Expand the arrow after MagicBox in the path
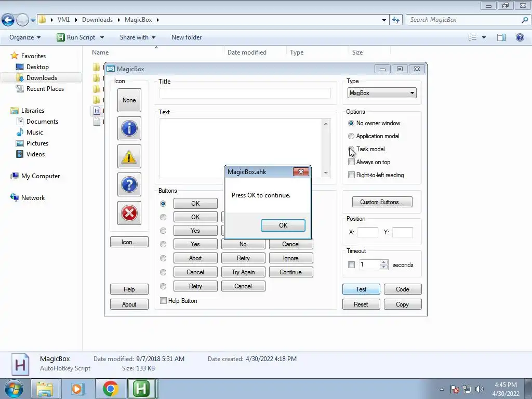The width and height of the screenshot is (532, 399). pyautogui.click(x=158, y=20)
